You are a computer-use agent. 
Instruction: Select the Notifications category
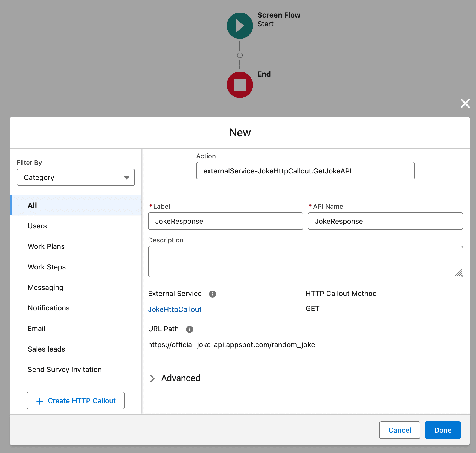48,308
